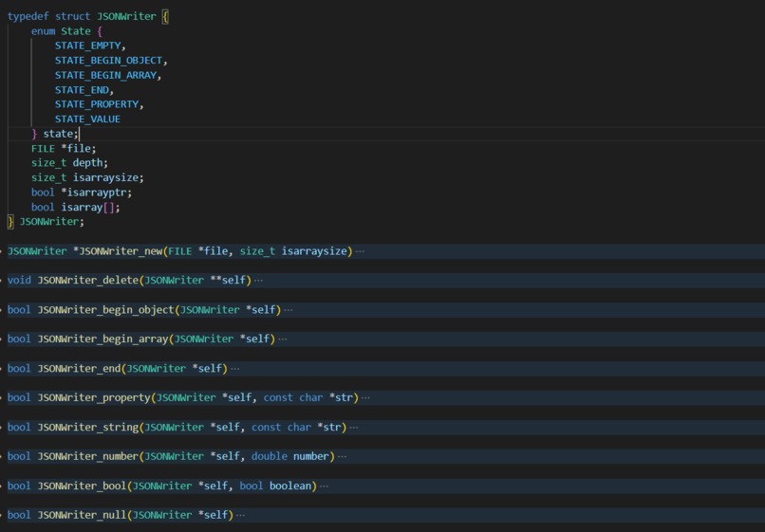This screenshot has width=765, height=532.
Task: Click the STATE_PROPERTY enum value
Action: tap(97, 104)
